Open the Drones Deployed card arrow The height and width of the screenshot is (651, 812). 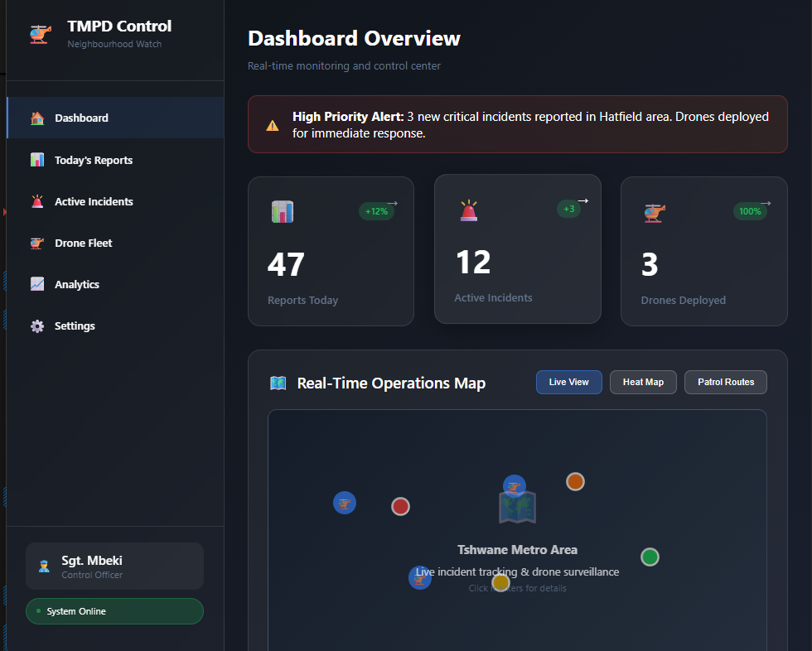point(766,203)
